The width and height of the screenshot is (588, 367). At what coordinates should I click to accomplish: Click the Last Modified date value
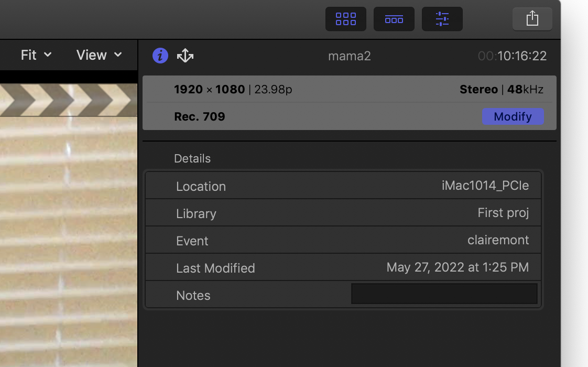(x=458, y=267)
